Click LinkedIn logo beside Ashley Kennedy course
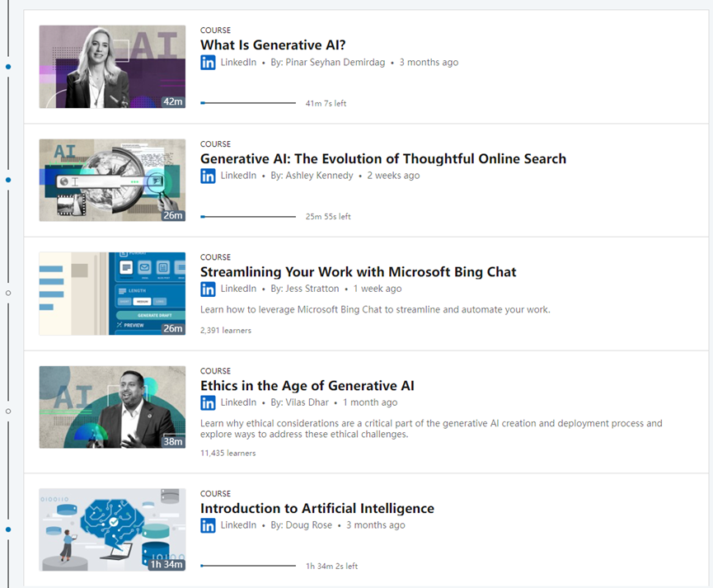This screenshot has width=713, height=588. tap(208, 176)
